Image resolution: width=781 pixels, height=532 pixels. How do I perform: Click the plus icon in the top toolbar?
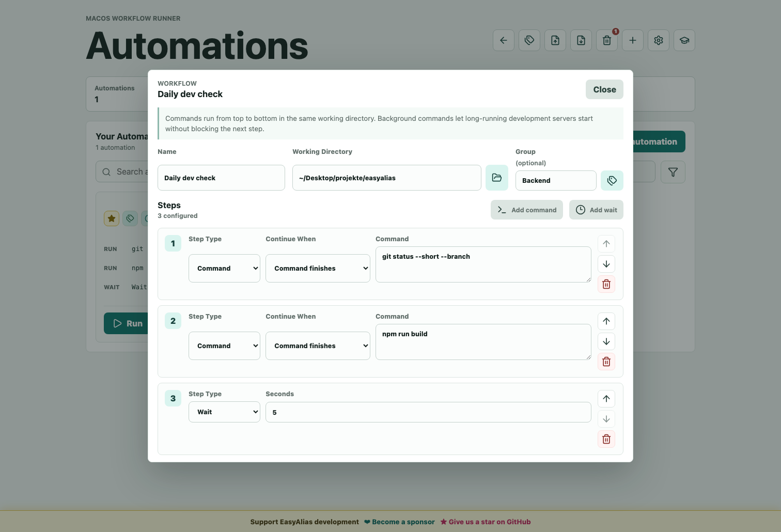[x=633, y=40]
